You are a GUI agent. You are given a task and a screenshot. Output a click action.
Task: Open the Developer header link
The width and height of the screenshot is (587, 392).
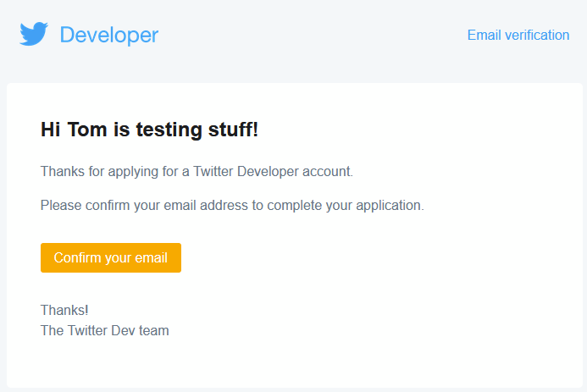tap(108, 35)
